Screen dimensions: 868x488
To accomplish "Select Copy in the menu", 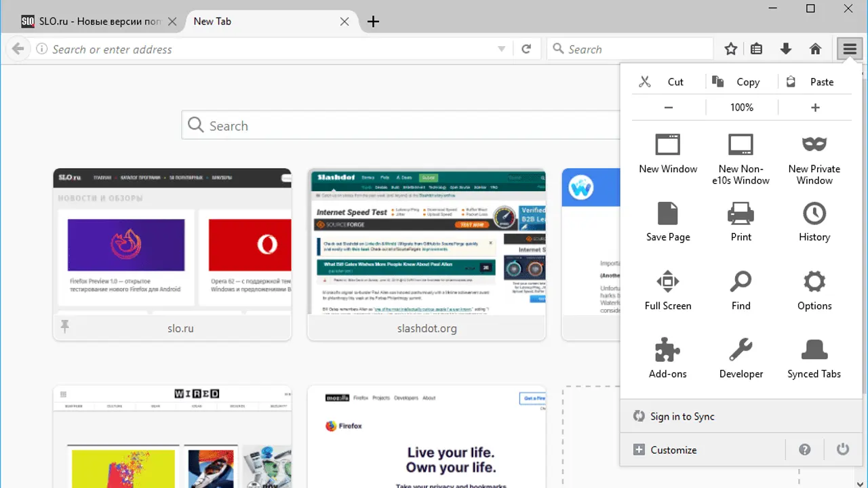I will 741,82.
